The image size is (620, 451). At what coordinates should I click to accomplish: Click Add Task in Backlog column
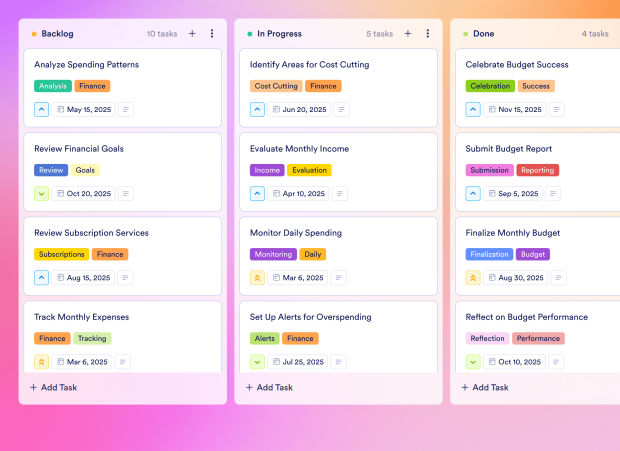pyautogui.click(x=53, y=387)
